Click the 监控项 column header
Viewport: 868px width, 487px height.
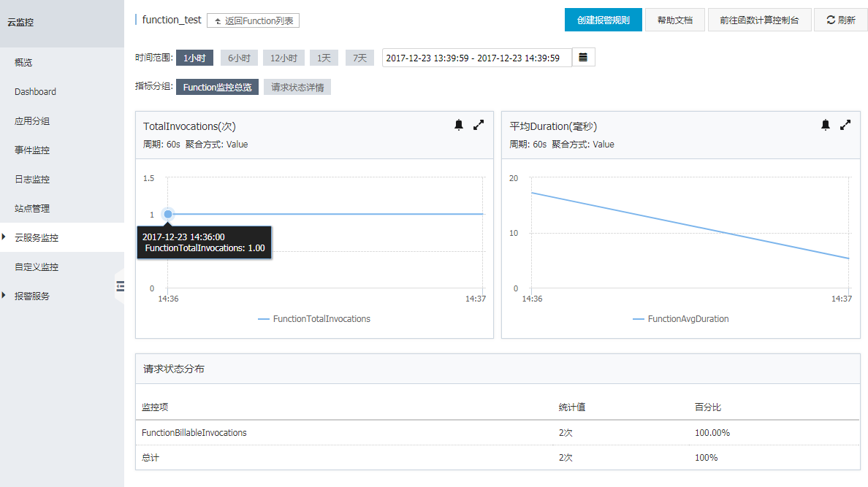155,407
